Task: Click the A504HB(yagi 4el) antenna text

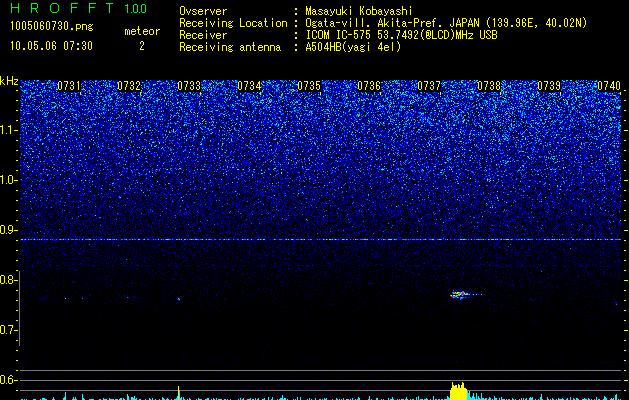Action: [x=353, y=47]
